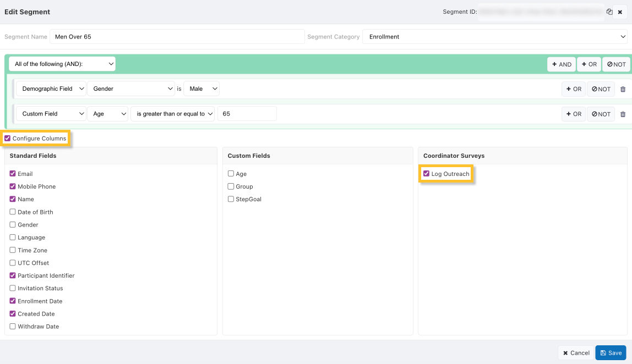Uncheck the Mobile Phone column

[x=13, y=187]
